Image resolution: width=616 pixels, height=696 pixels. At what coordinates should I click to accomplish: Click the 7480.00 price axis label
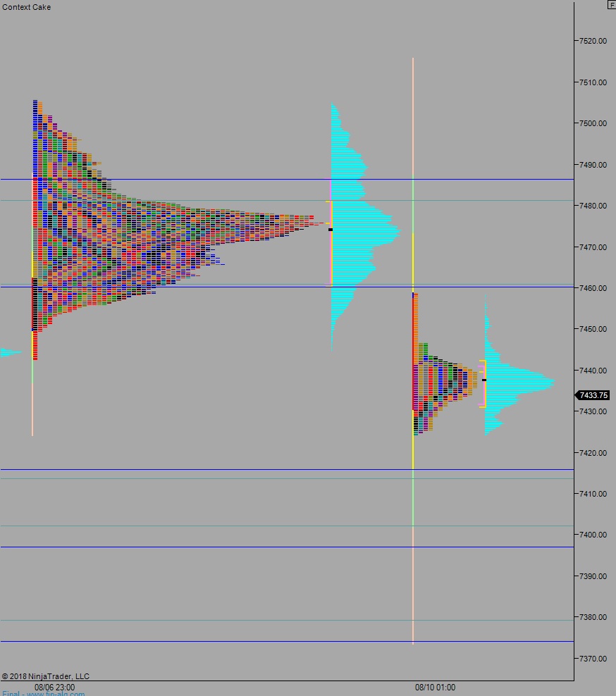[593, 206]
